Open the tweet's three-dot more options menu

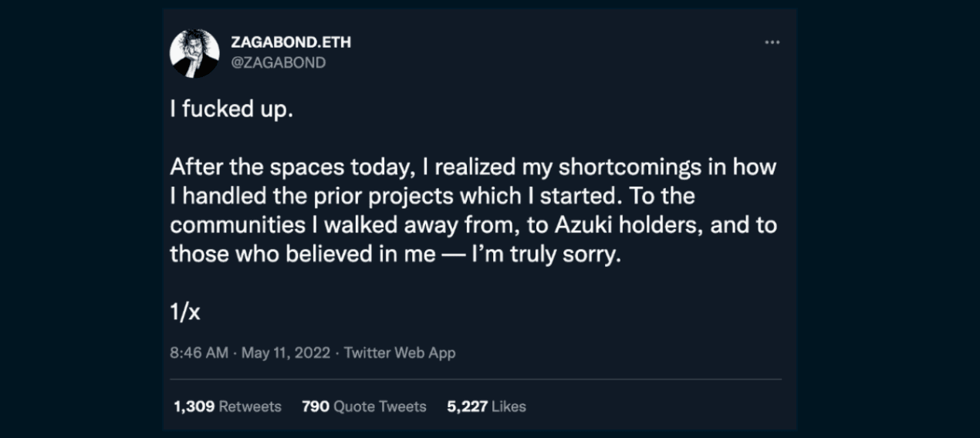point(772,42)
